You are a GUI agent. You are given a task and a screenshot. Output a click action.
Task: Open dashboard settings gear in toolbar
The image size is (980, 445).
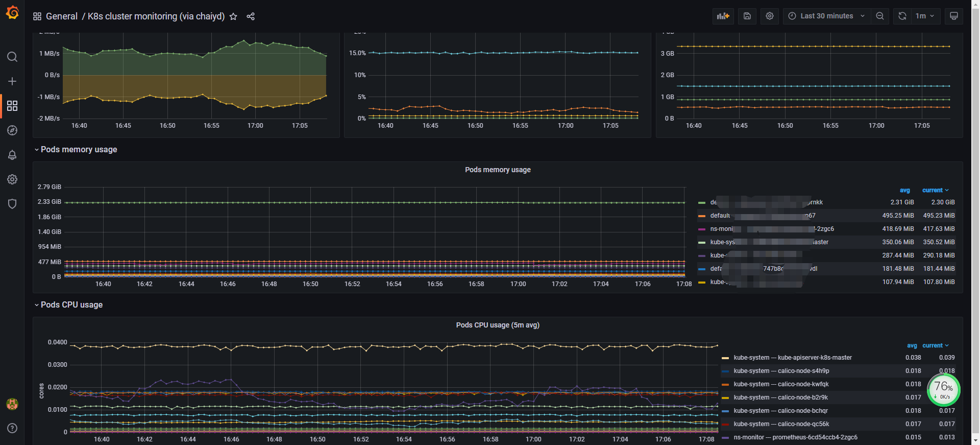[770, 16]
